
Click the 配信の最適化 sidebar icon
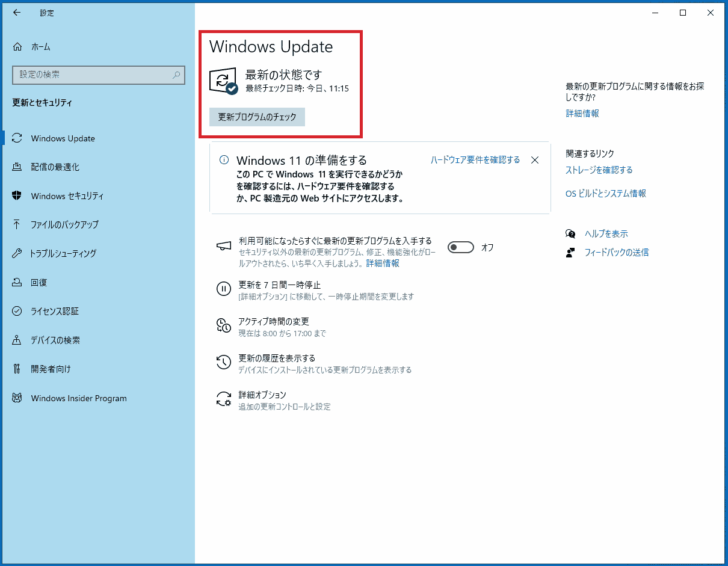pyautogui.click(x=17, y=167)
